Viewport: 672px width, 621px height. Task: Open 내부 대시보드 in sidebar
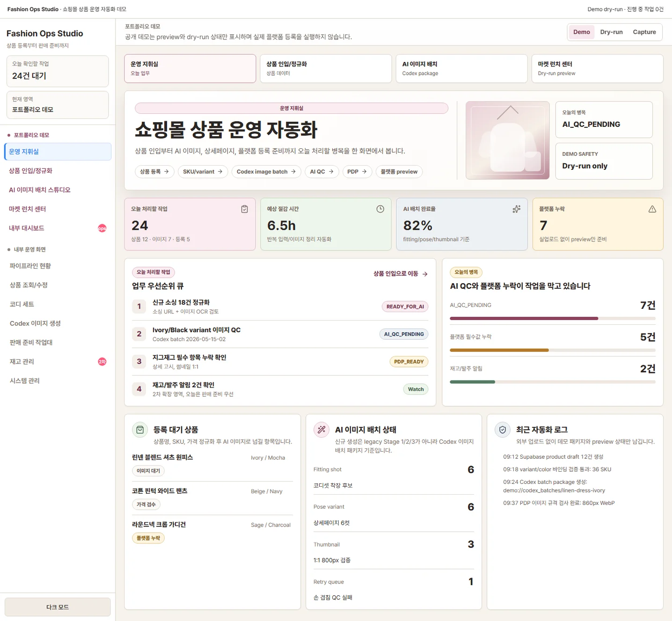coord(58,228)
